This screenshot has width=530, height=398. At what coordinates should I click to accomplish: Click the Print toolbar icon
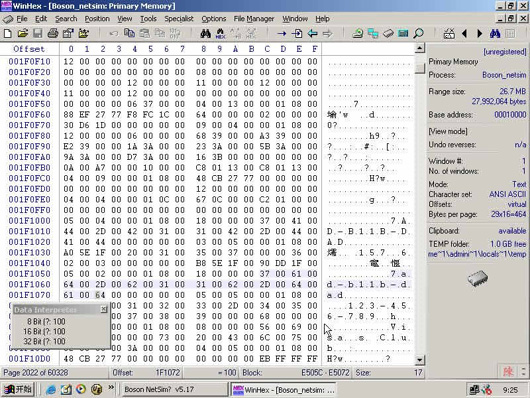pos(53,33)
